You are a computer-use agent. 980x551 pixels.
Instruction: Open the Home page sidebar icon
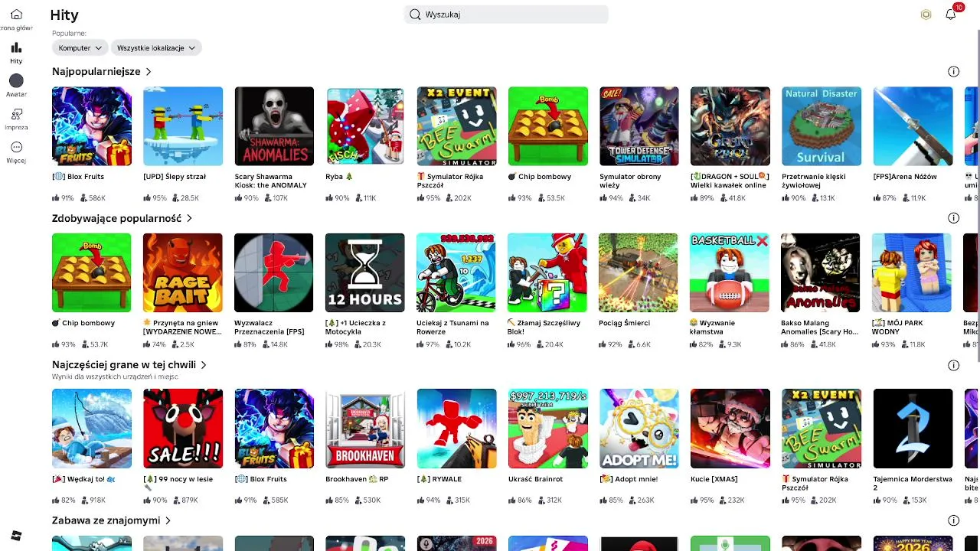pyautogui.click(x=16, y=15)
